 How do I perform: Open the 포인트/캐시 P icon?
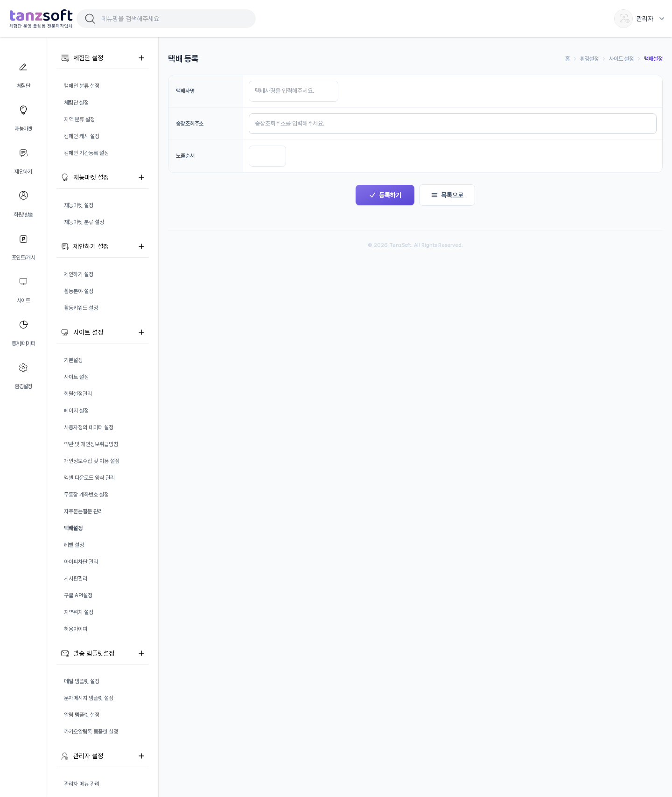[23, 239]
